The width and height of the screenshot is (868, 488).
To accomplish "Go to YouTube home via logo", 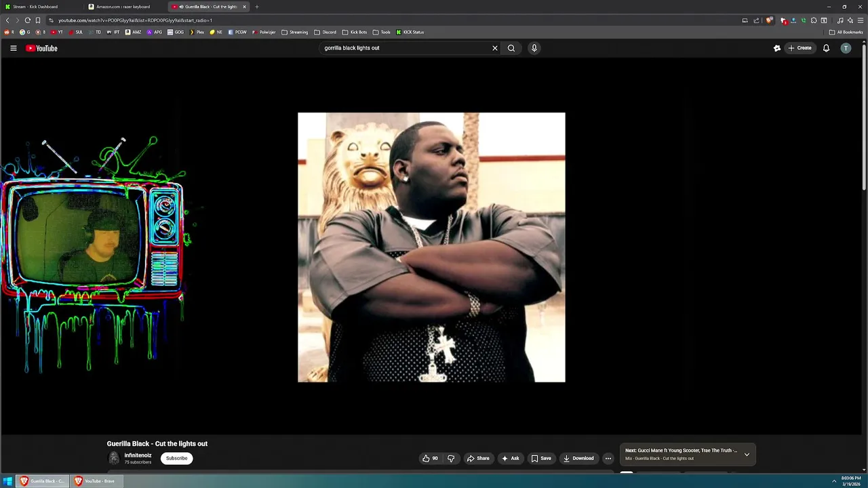I will point(42,48).
